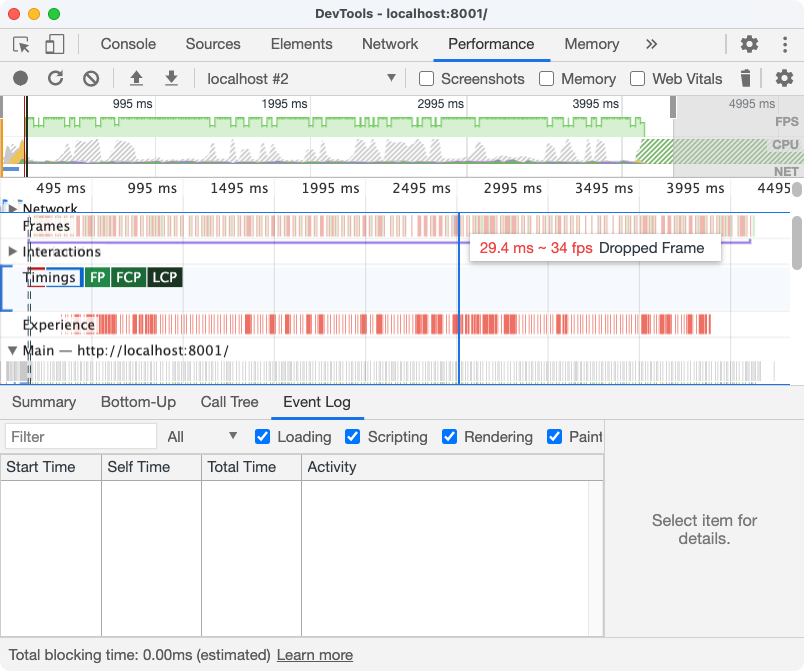Clear recordings with the no-entry icon
Screen dimensions: 804x671
click(x=90, y=78)
